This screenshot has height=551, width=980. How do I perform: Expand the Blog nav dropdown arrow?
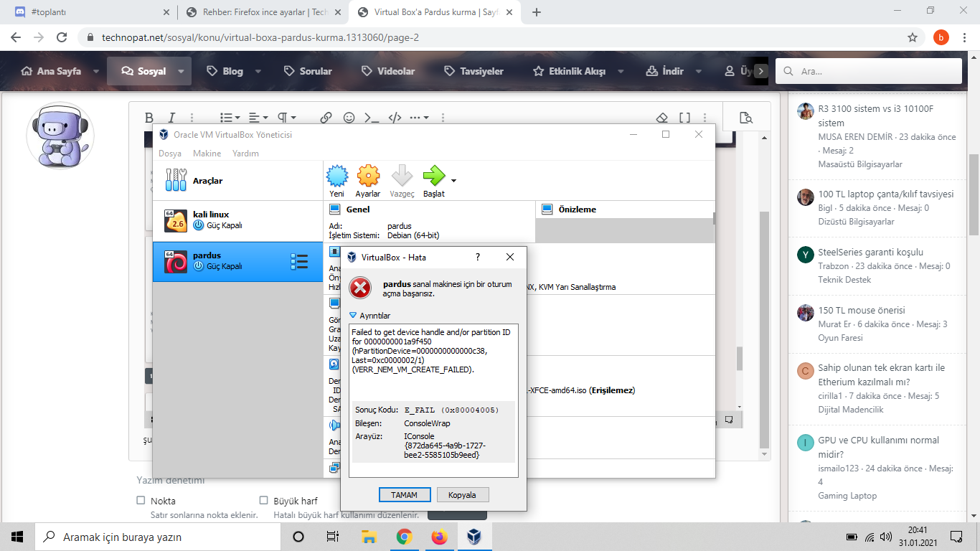point(258,72)
